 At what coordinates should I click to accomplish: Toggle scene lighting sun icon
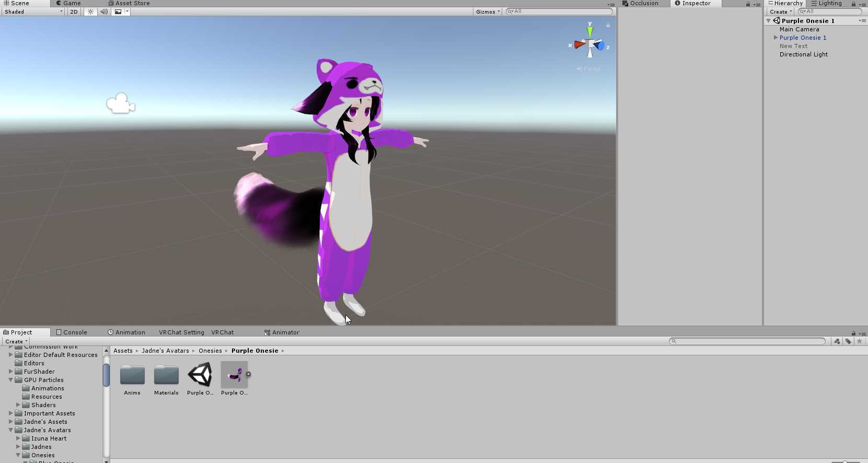click(91, 11)
